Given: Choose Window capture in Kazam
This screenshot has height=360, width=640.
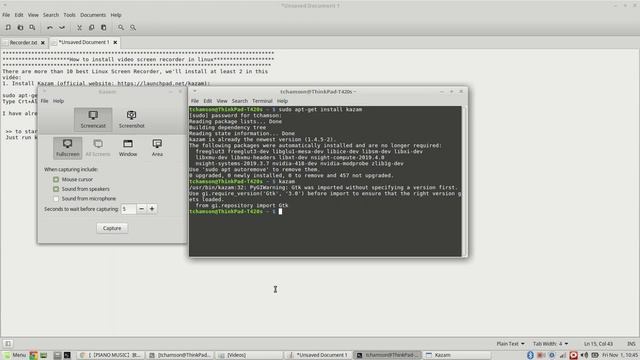Looking at the screenshot, I should pyautogui.click(x=128, y=148).
